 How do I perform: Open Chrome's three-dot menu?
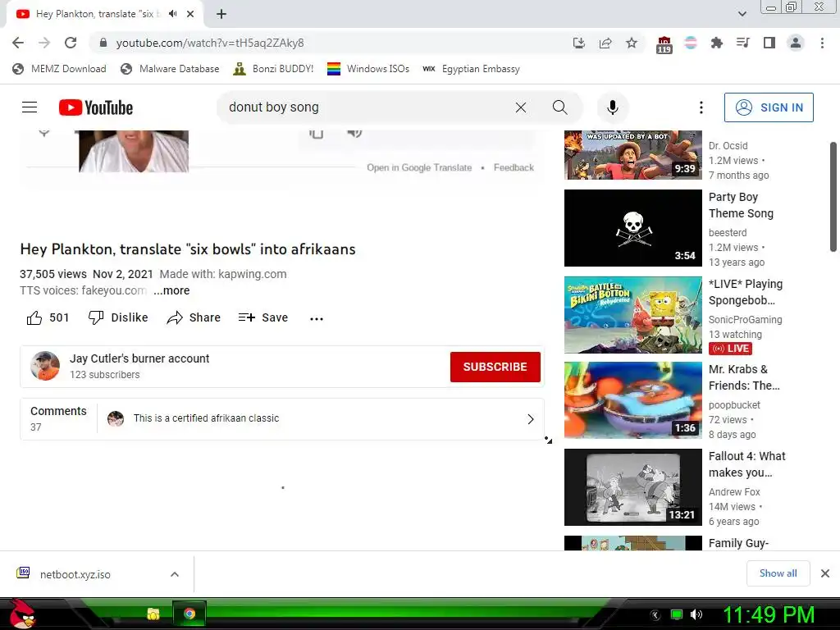(x=822, y=43)
